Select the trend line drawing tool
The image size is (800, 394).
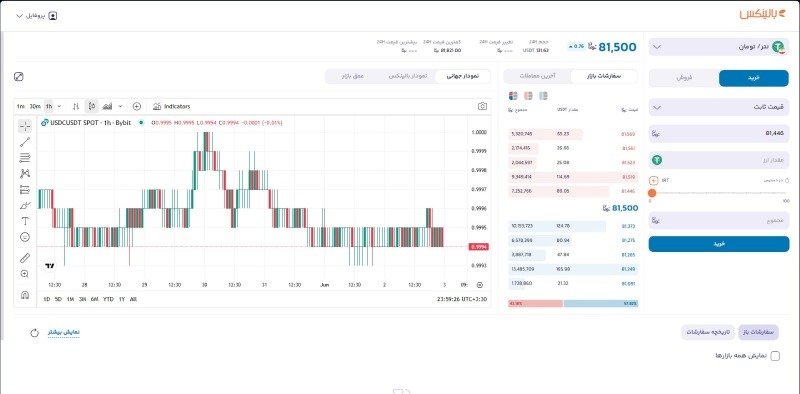point(25,142)
